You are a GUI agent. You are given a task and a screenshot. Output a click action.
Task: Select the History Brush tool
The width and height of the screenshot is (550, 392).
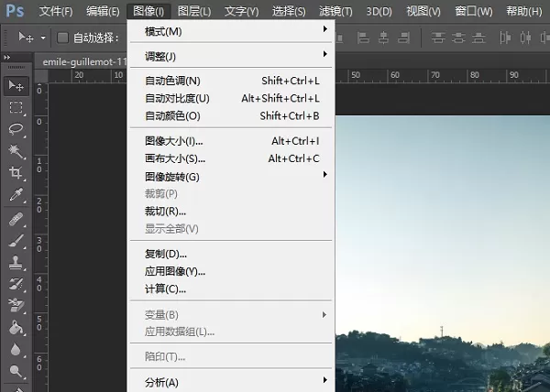pyautogui.click(x=16, y=284)
